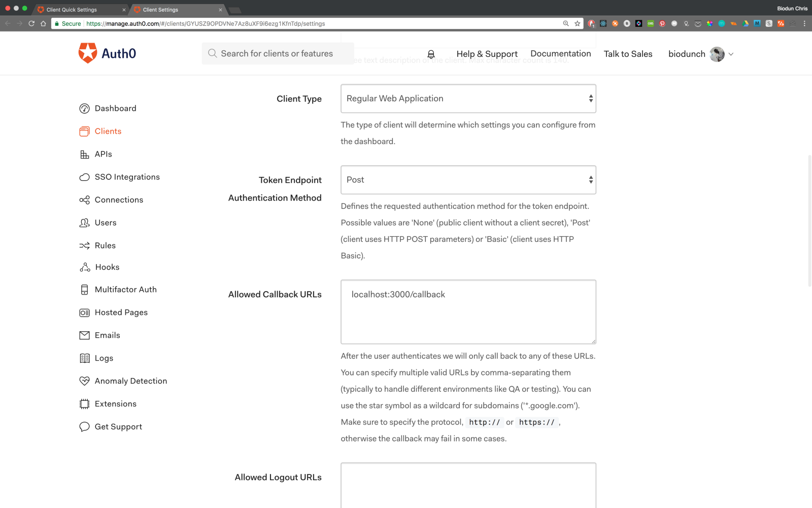Image resolution: width=812 pixels, height=508 pixels.
Task: Open the Google Drive extension icon
Action: [746, 23]
